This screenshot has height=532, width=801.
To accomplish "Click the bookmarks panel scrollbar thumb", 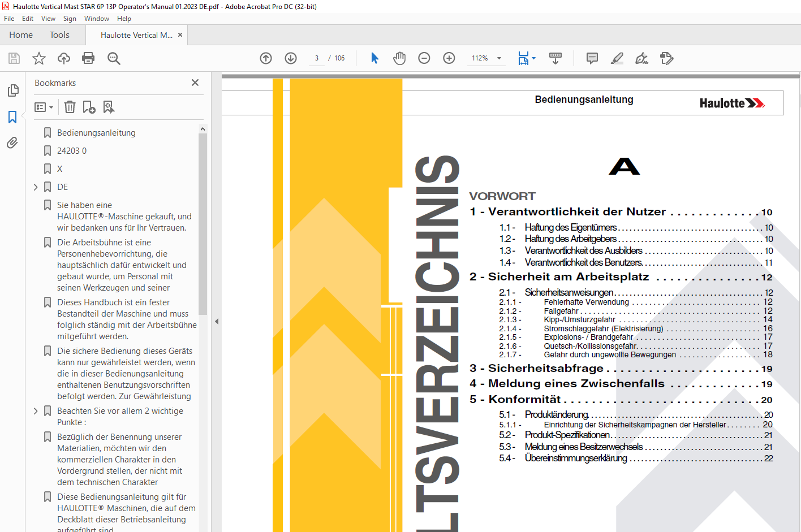I will pos(203,224).
